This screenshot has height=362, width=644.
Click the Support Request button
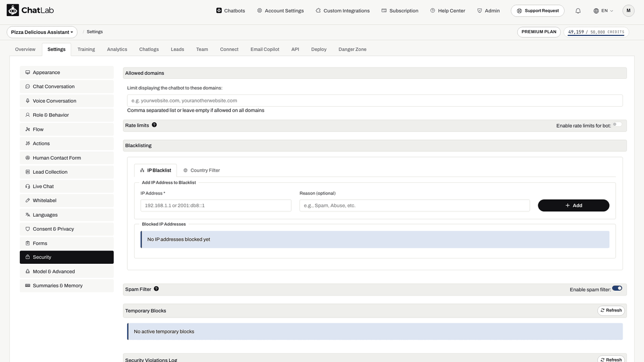point(537,11)
